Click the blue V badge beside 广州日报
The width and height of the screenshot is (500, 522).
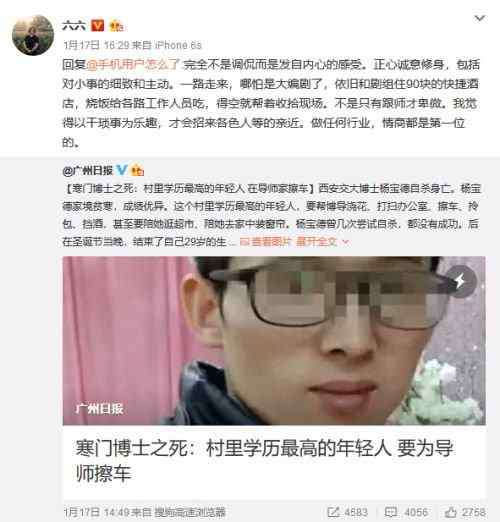click(x=121, y=170)
